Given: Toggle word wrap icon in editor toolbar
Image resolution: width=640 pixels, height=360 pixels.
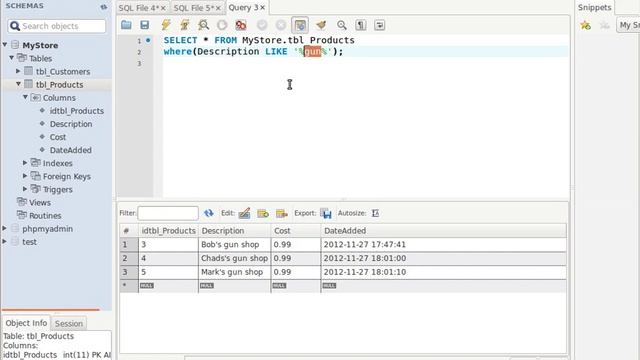Looking at the screenshot, I should point(380,25).
